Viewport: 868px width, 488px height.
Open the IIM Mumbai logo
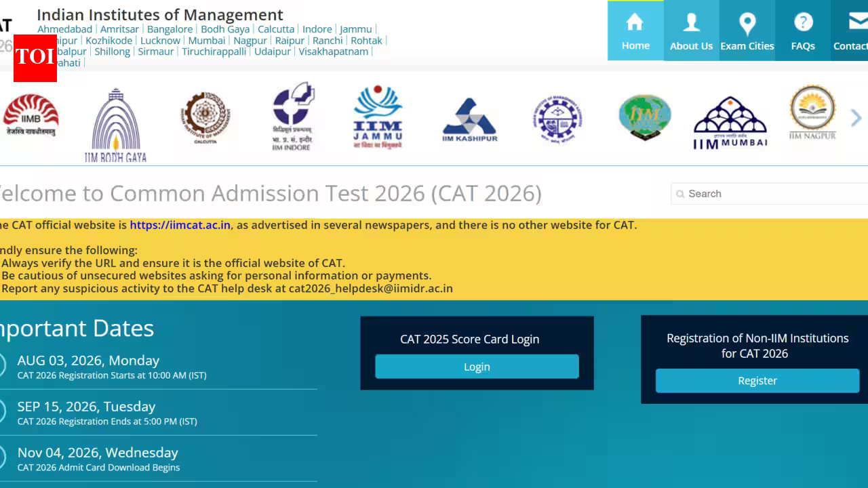click(730, 123)
